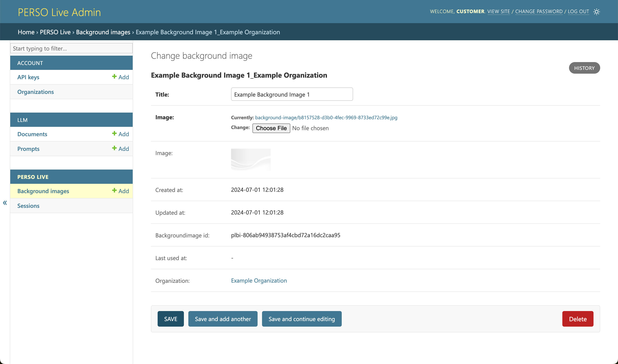Click Save and continue editing
618x364 pixels.
(301, 319)
